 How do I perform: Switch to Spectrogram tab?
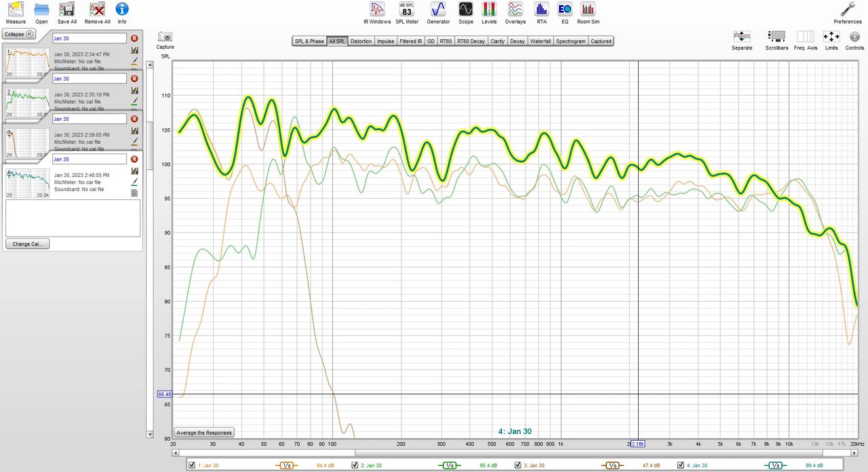click(571, 41)
